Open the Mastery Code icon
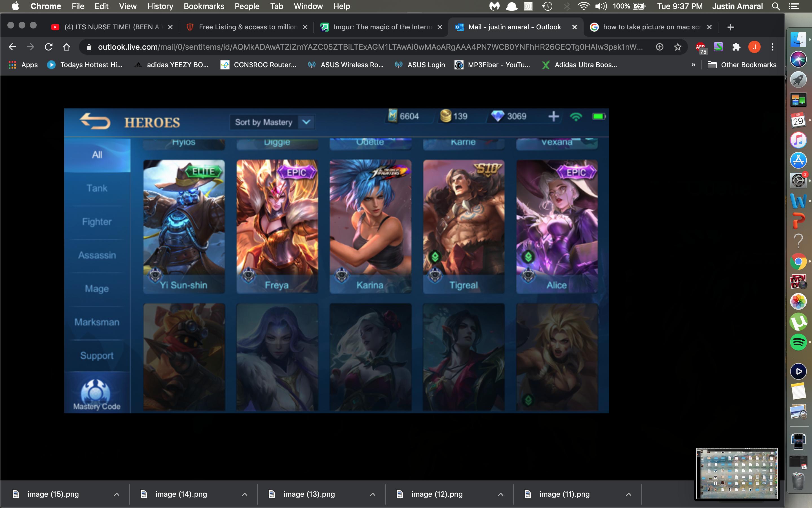 [97, 394]
